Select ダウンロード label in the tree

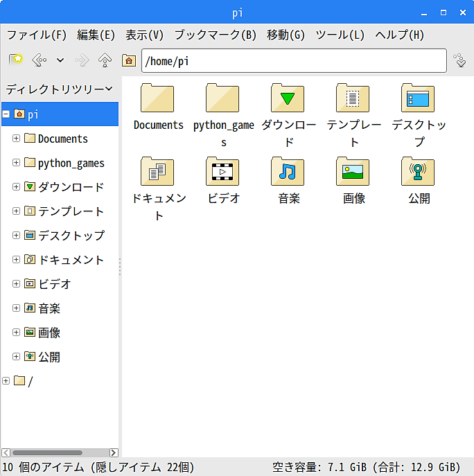(71, 187)
